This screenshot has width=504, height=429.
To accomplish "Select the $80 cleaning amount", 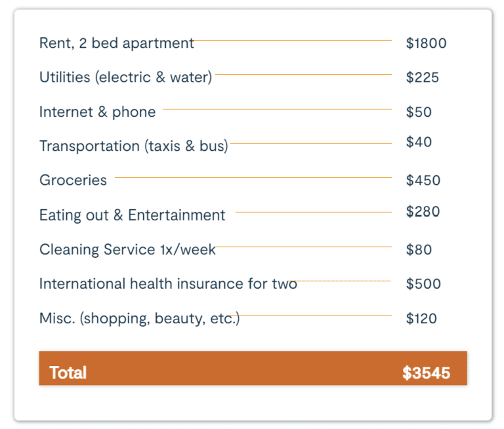I will coord(419,249).
